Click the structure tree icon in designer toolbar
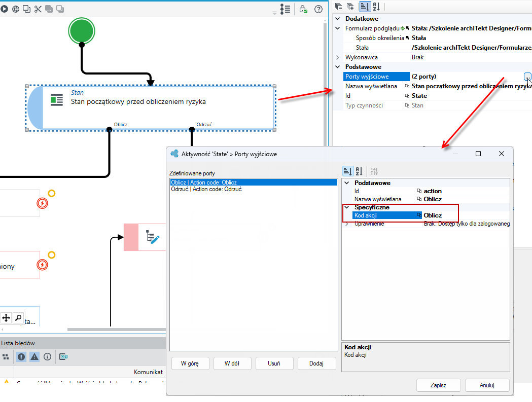 pyautogui.click(x=285, y=9)
